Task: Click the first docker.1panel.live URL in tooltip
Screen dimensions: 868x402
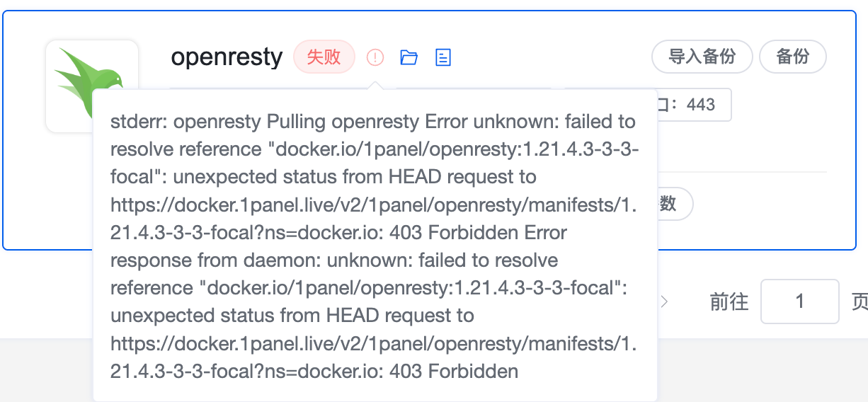Action: (x=373, y=205)
